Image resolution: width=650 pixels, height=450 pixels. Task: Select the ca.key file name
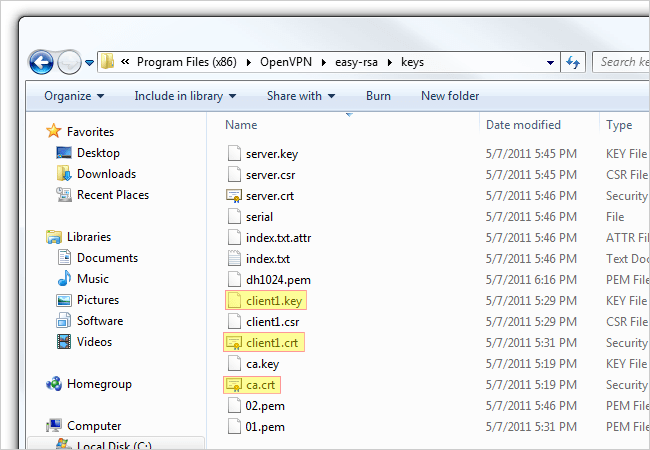(x=262, y=364)
